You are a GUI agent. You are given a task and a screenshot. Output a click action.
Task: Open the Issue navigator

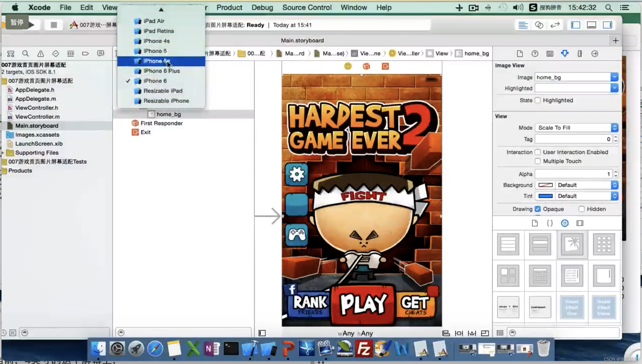point(40,53)
